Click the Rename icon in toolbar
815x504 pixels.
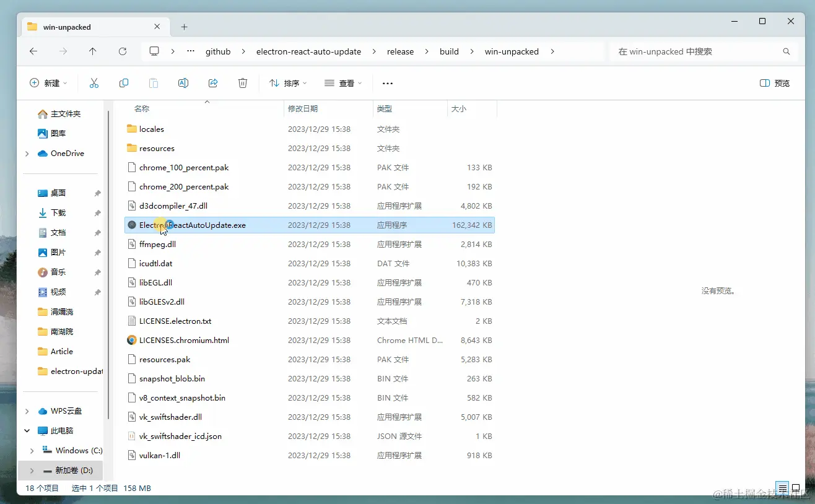click(183, 83)
